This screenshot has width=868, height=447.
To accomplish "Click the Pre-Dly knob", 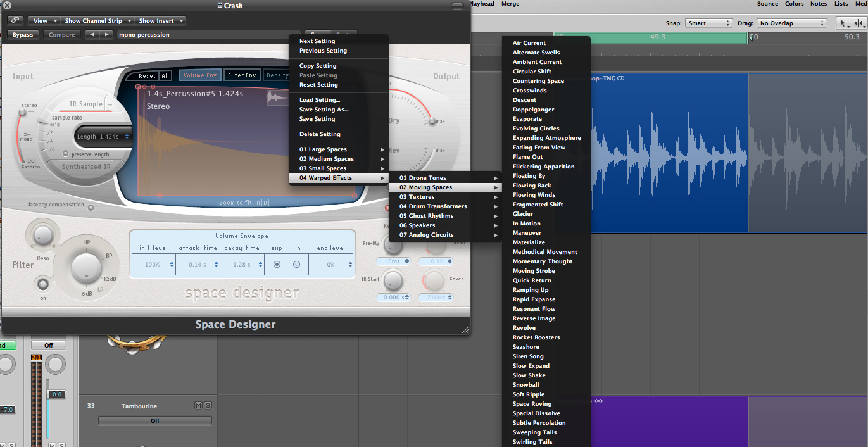I will pos(393,244).
